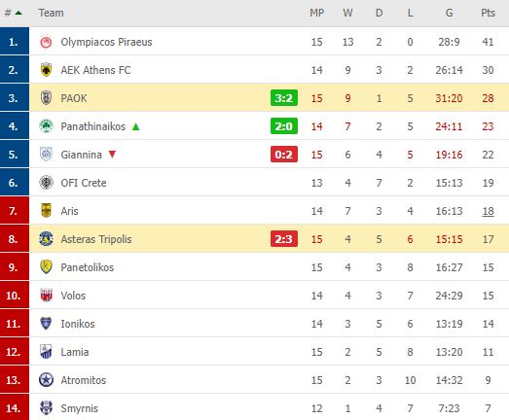509x420 pixels.
Task: Open the Panathinaikos 2:0 green score badge
Action: [284, 126]
